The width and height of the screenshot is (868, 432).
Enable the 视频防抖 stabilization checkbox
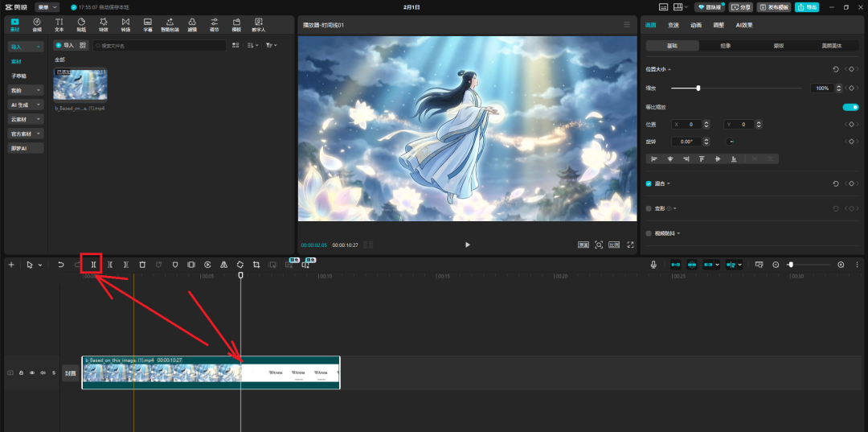click(x=649, y=233)
